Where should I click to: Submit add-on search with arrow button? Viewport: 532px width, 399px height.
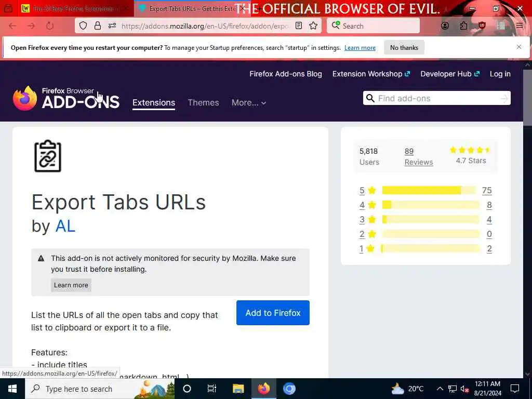click(x=504, y=98)
